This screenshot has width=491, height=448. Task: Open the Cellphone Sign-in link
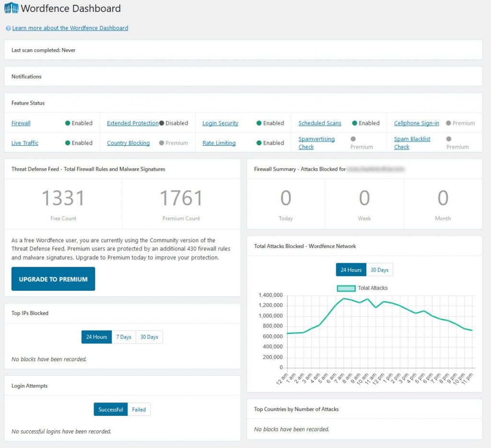point(417,123)
